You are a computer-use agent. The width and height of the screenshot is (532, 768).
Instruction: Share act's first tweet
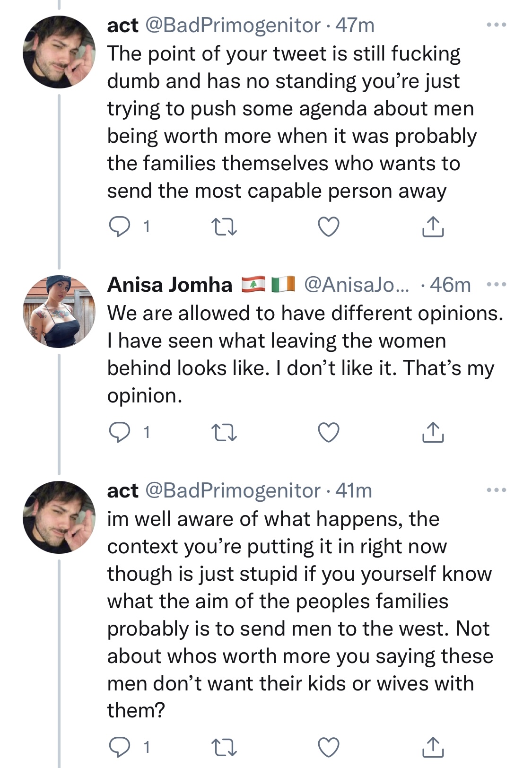(x=433, y=227)
